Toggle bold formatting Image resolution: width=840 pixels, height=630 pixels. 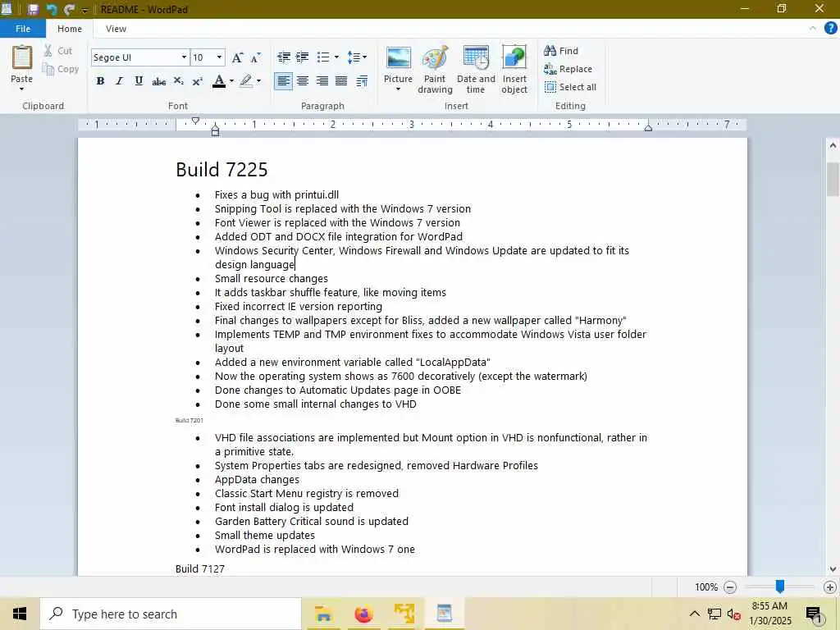(x=100, y=81)
